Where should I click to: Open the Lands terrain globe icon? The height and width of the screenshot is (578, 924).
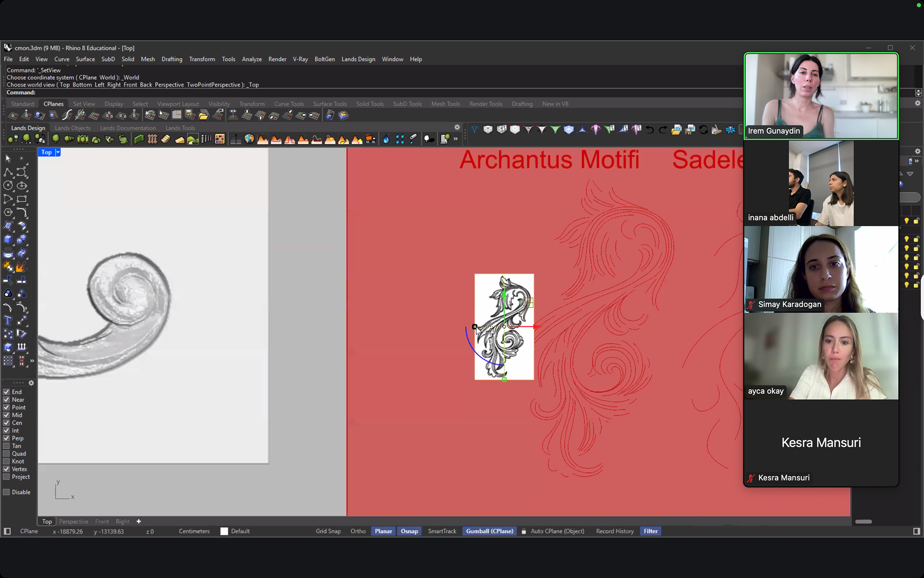[249, 139]
